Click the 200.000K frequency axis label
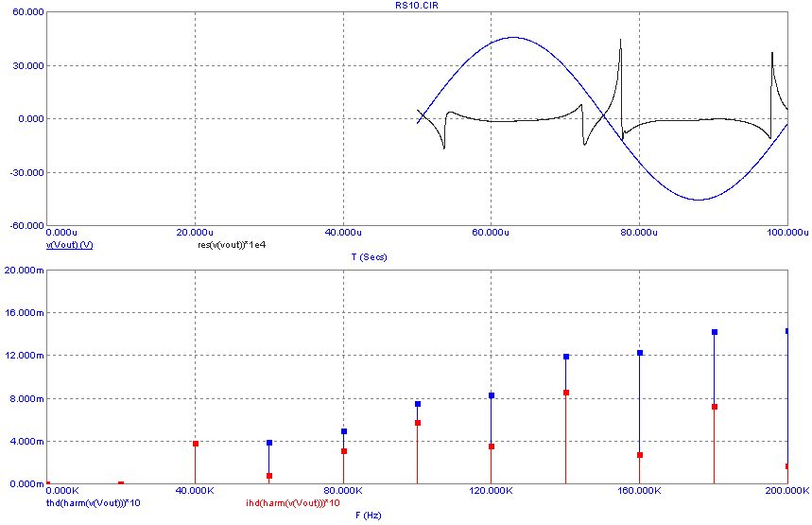 coord(787,491)
